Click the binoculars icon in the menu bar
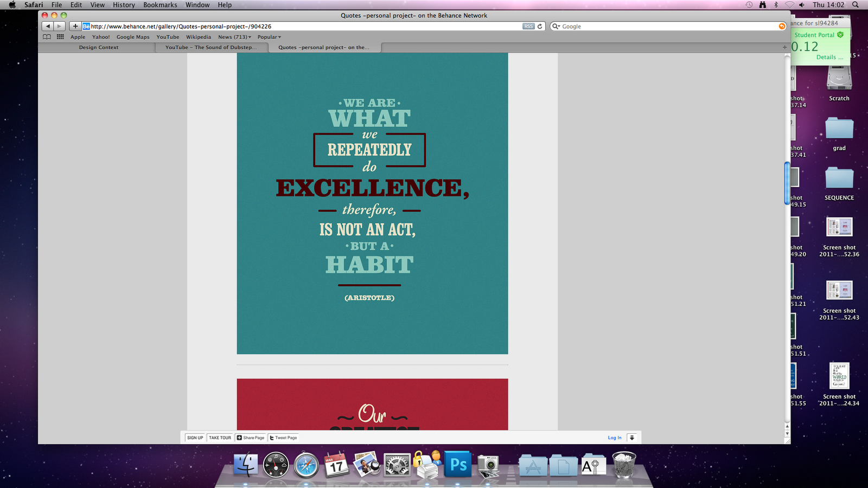The width and height of the screenshot is (868, 488). click(763, 5)
